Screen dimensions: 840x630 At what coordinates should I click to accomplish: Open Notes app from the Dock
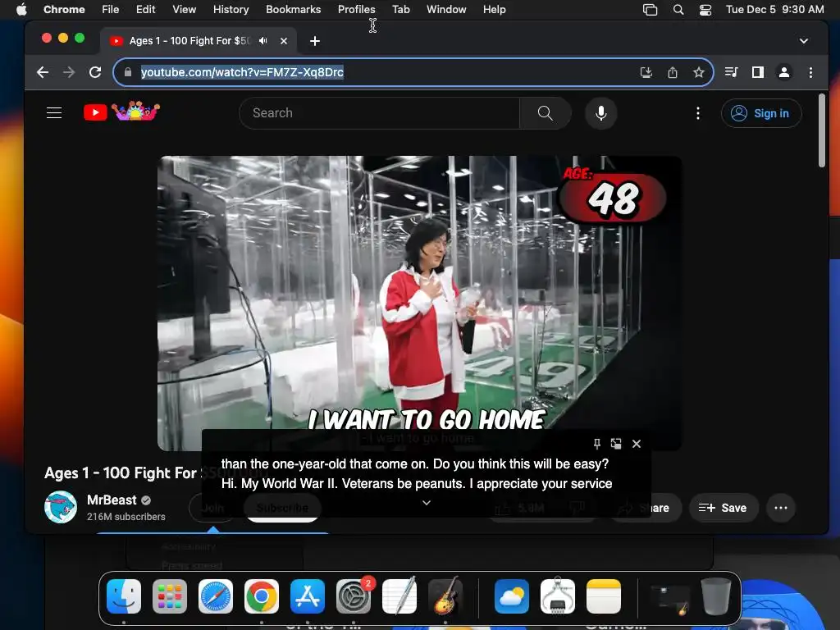(x=604, y=596)
